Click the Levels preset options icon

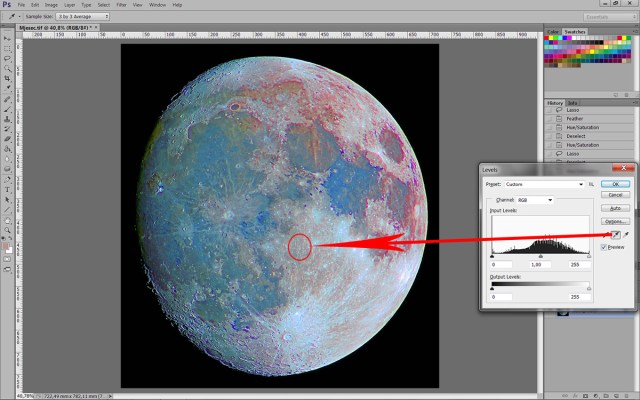[591, 185]
